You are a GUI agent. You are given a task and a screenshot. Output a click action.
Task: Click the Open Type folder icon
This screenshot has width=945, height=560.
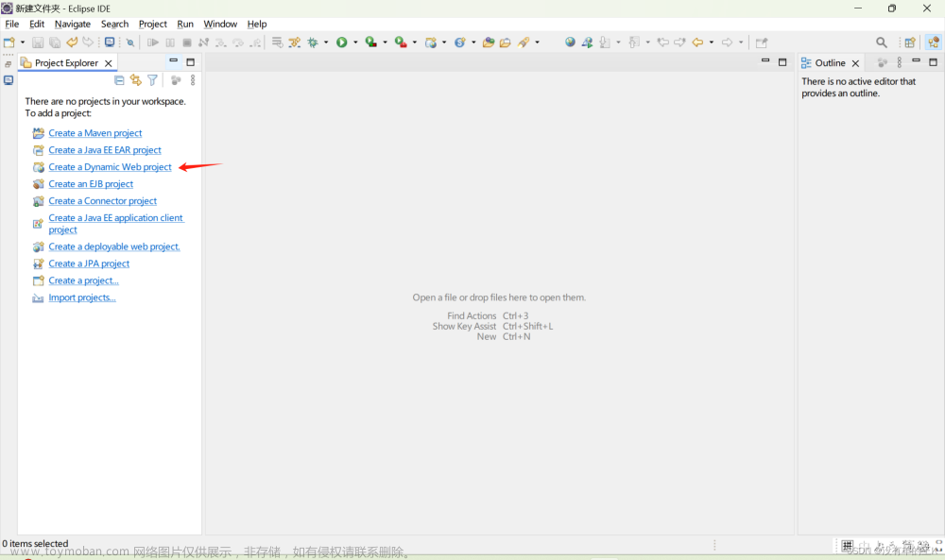coord(489,42)
